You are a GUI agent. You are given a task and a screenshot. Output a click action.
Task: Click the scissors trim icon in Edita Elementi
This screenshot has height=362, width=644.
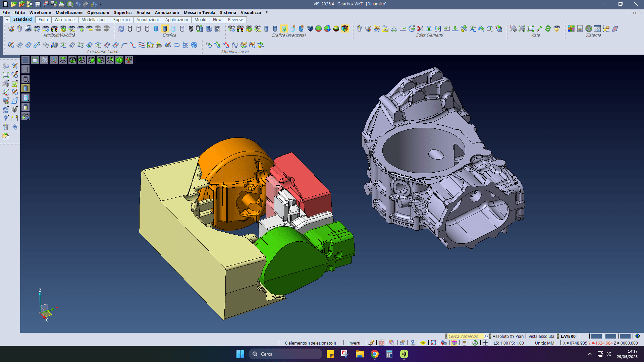(x=420, y=28)
